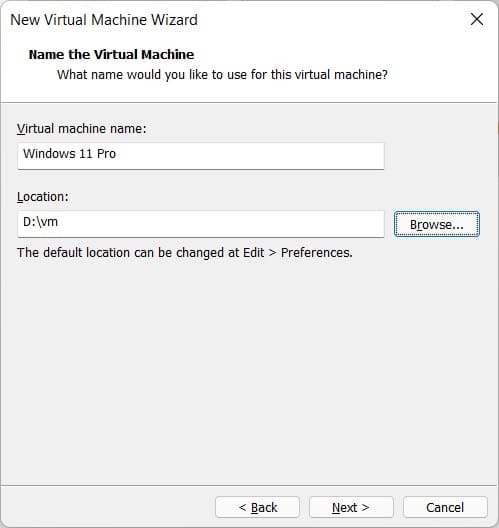Click empty space right of 'D:\vm'

click(x=221, y=224)
